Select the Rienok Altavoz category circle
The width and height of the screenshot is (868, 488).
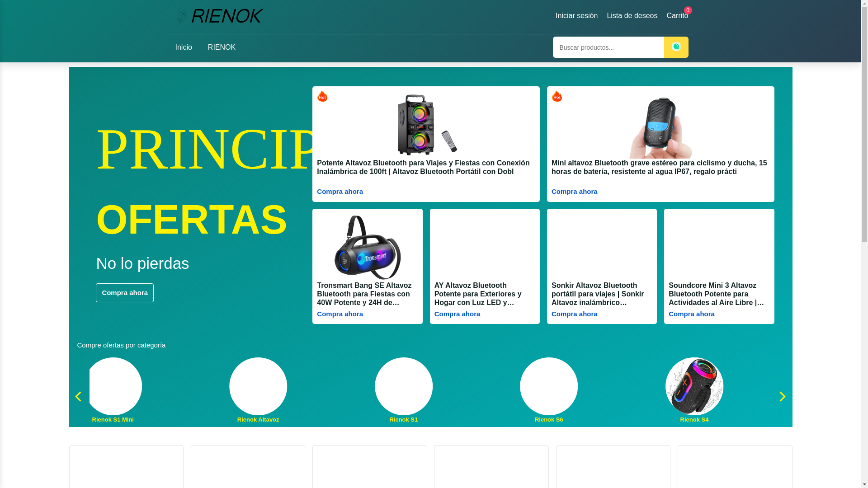[258, 386]
